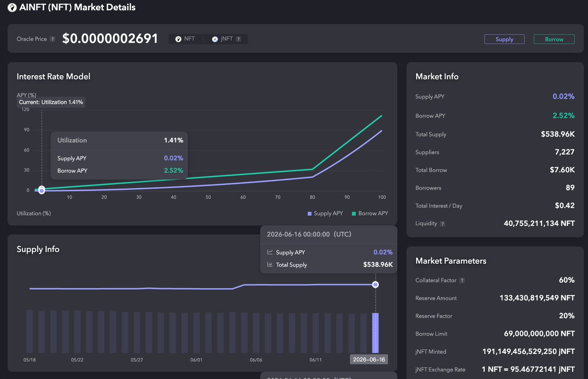The width and height of the screenshot is (588, 379).
Task: Click the oracle price $0.0000002691
Action: click(x=110, y=39)
